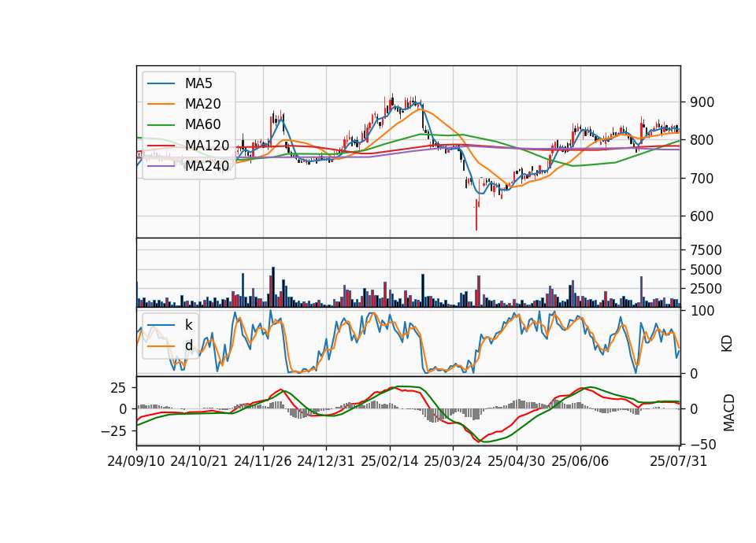Click the 25/04/30 date label
This screenshot has height=543, width=756.
(x=517, y=461)
